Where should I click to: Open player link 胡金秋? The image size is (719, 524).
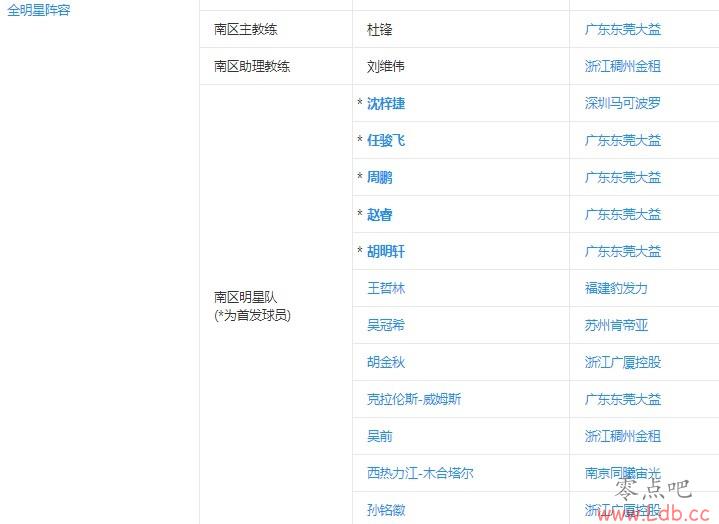(x=386, y=362)
